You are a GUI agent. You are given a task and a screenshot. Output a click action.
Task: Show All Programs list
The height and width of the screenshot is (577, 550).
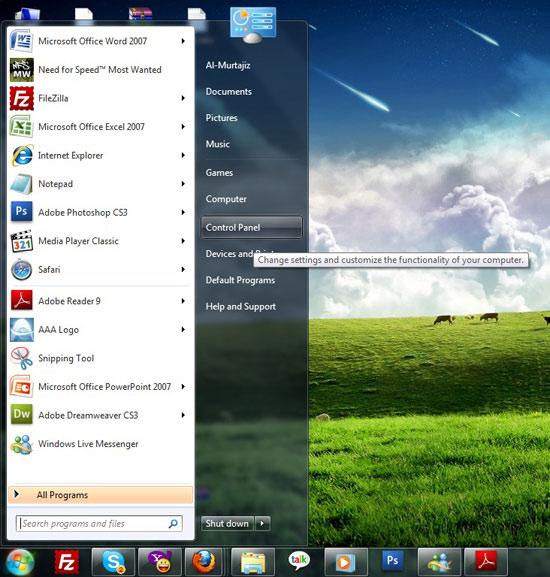100,495
